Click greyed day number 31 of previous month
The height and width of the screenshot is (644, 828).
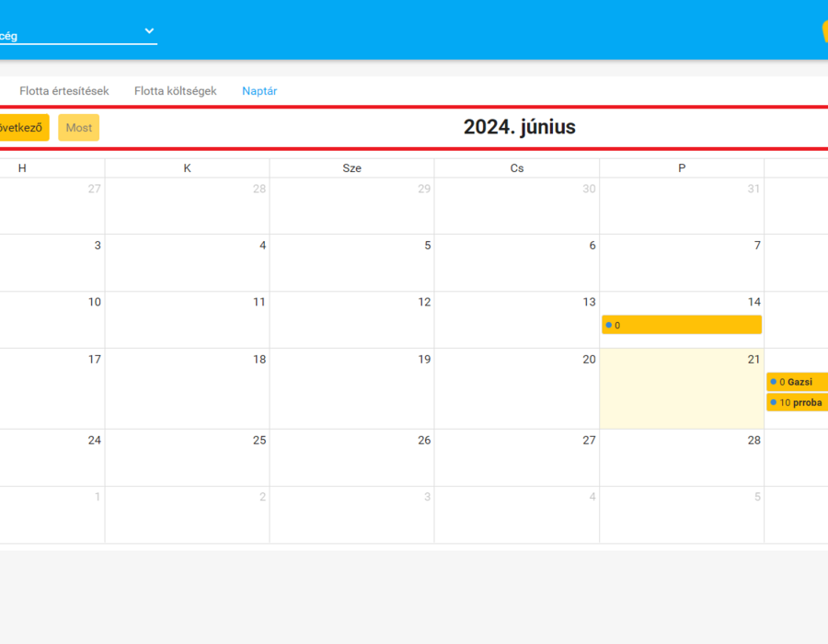754,189
